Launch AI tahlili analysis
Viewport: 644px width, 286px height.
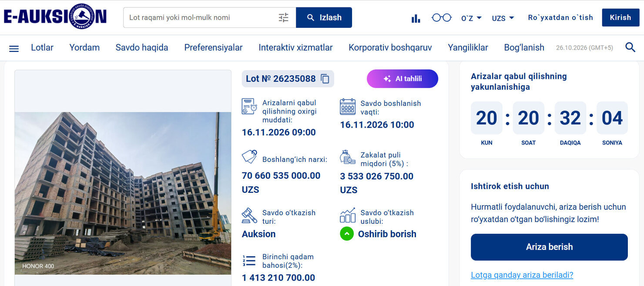[402, 79]
